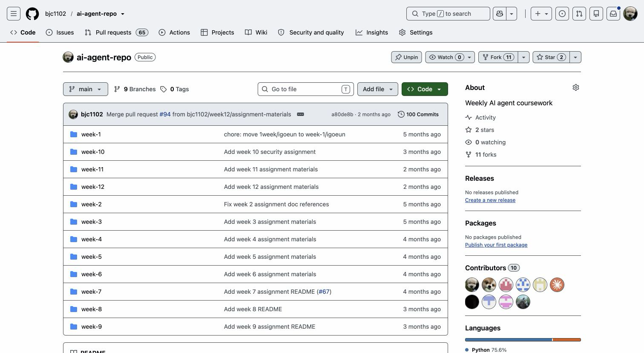Edit repository details with About gear icon

[576, 87]
